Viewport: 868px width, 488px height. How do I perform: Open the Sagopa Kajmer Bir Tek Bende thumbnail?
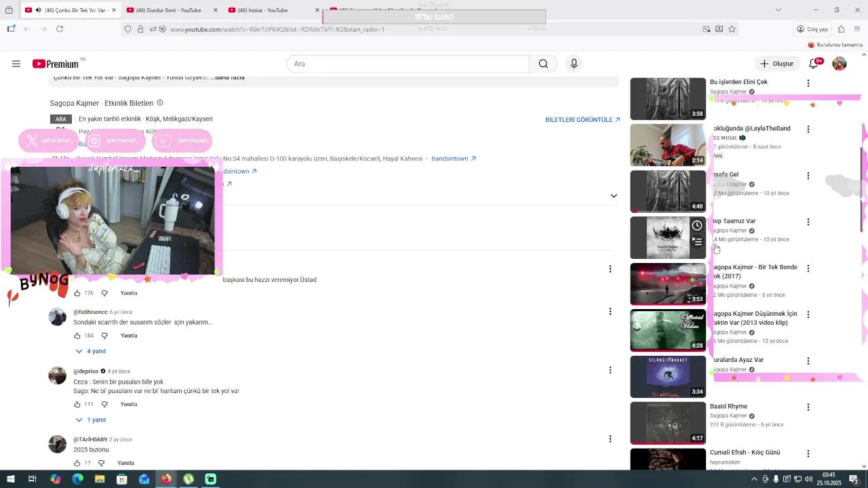(x=668, y=284)
